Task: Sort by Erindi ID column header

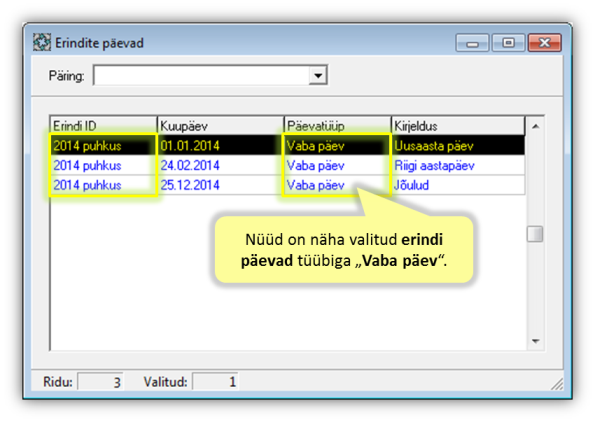Action: [x=103, y=126]
